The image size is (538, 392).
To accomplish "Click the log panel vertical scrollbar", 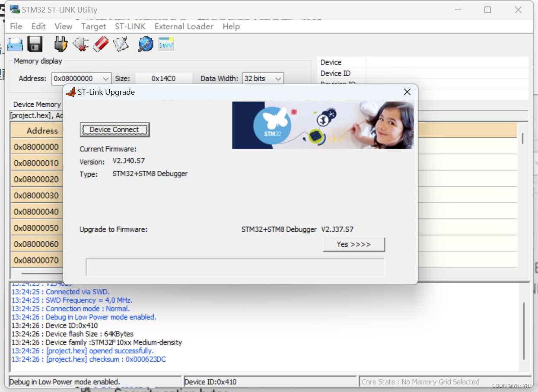I will pos(524,330).
